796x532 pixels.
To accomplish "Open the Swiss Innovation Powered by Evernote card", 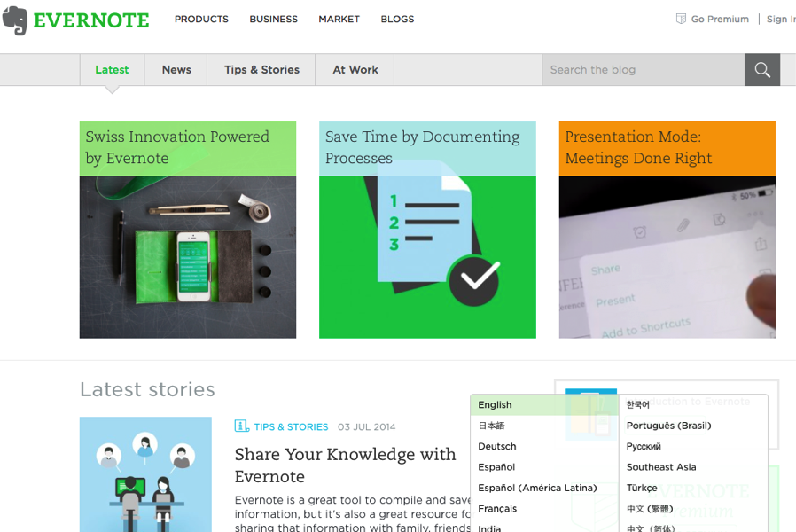I will pos(188,230).
